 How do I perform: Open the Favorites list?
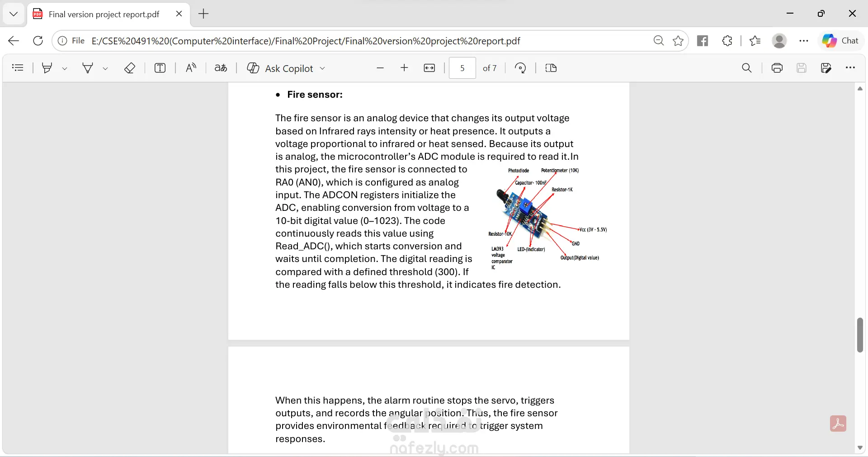[x=755, y=41]
